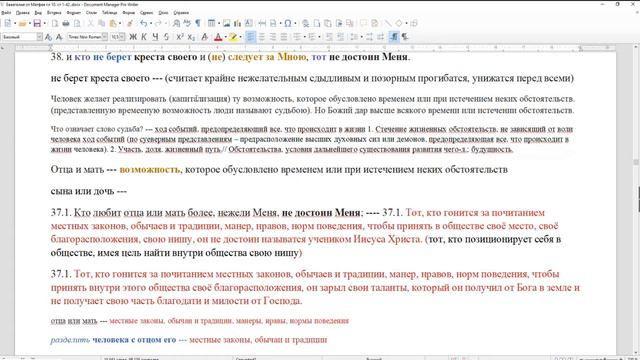Click the font name input field
Screen dimensions: 640x360
(x=84, y=37)
